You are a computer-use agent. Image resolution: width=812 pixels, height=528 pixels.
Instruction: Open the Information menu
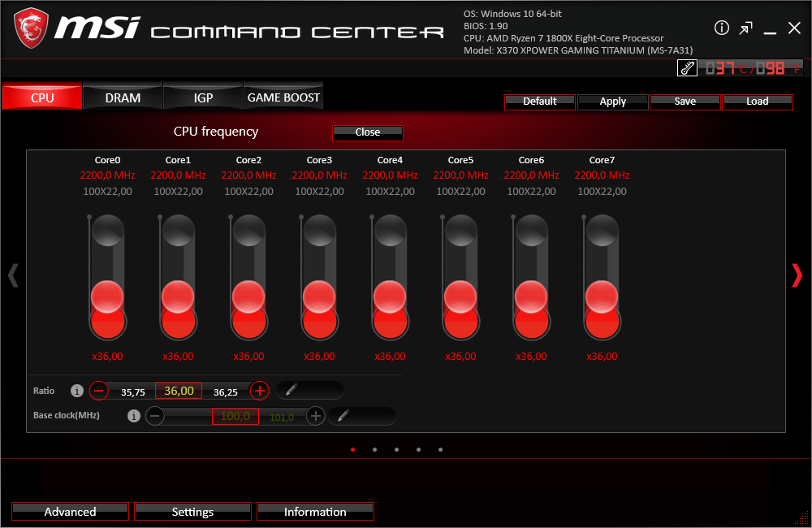coord(315,512)
